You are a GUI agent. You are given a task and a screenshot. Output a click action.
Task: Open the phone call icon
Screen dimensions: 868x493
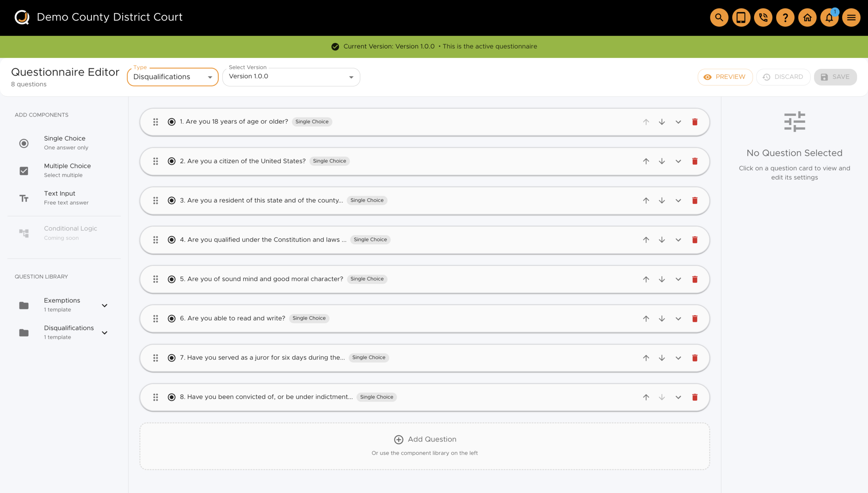[x=763, y=17]
